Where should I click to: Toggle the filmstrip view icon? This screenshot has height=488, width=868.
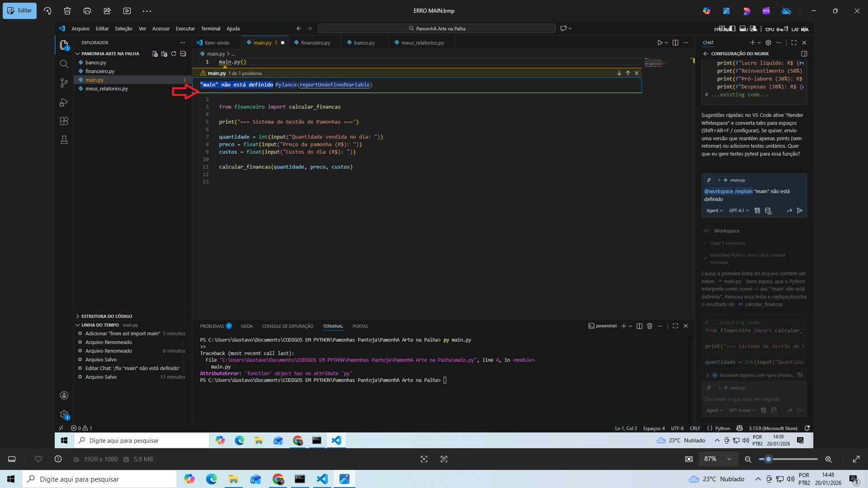point(12,459)
